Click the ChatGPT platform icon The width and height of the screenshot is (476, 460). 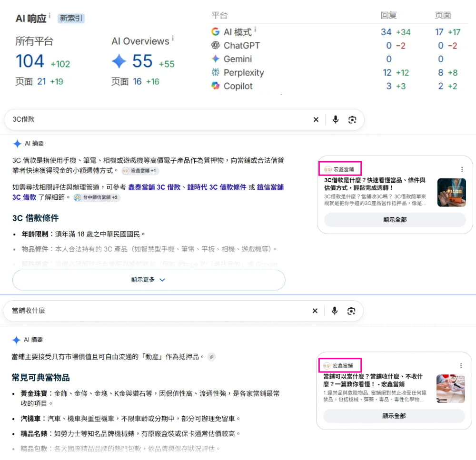coord(216,45)
